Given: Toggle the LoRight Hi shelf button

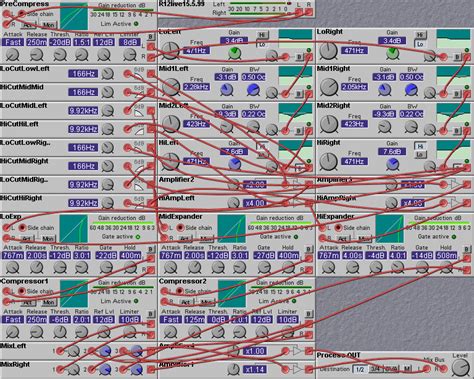Looking at the screenshot, I should 420,35.
